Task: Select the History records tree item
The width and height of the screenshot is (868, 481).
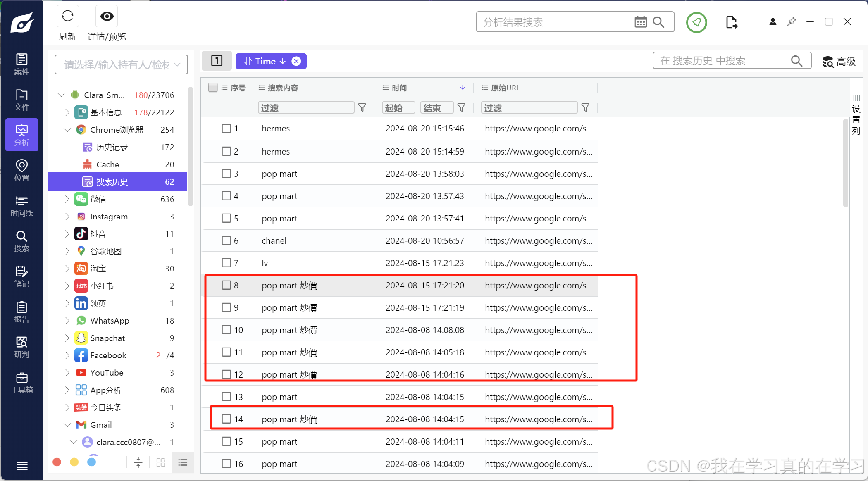Action: 112,147
